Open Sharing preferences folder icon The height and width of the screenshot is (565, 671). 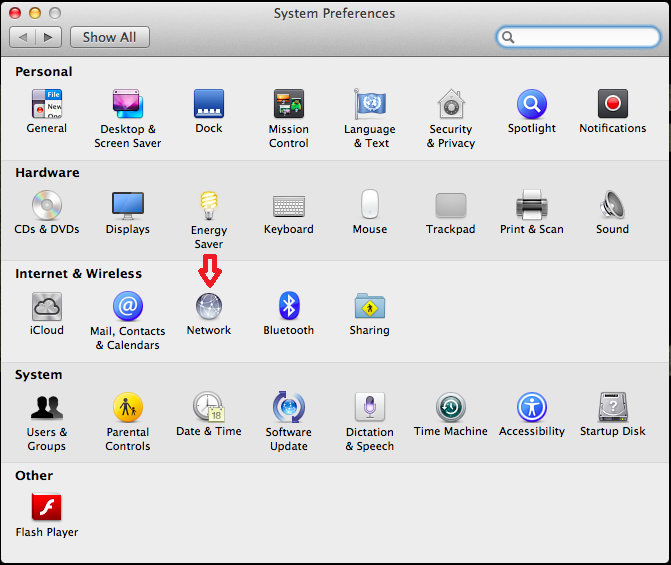pyautogui.click(x=370, y=306)
